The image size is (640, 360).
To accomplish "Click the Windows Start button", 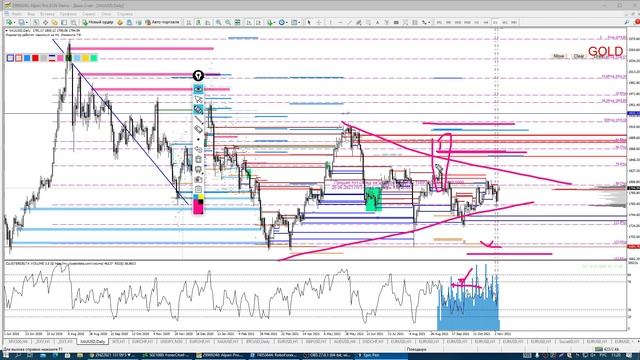I will (6, 356).
